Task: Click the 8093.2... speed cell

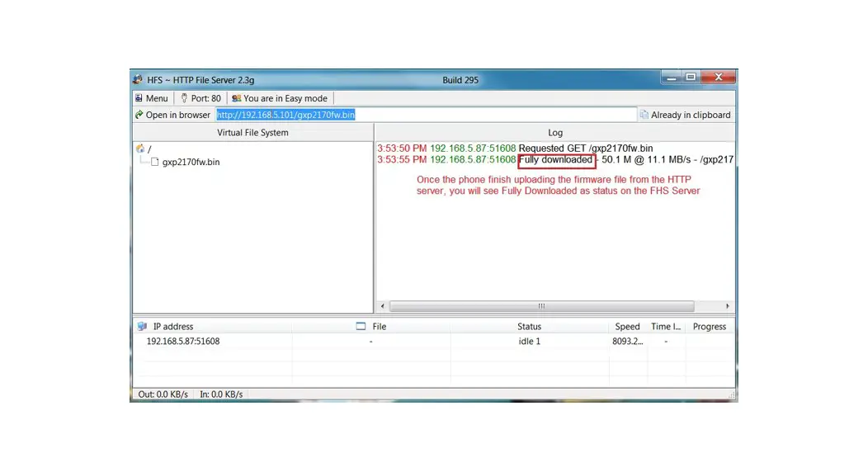Action: click(627, 342)
